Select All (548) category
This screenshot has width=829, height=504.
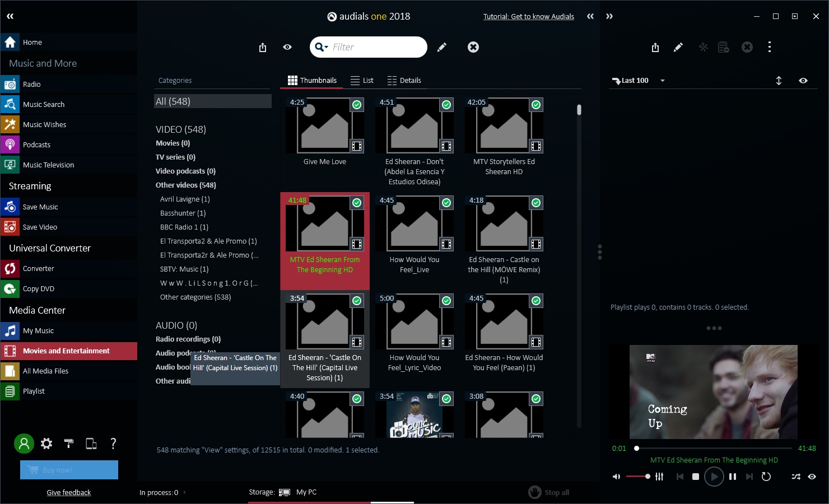[x=213, y=101]
